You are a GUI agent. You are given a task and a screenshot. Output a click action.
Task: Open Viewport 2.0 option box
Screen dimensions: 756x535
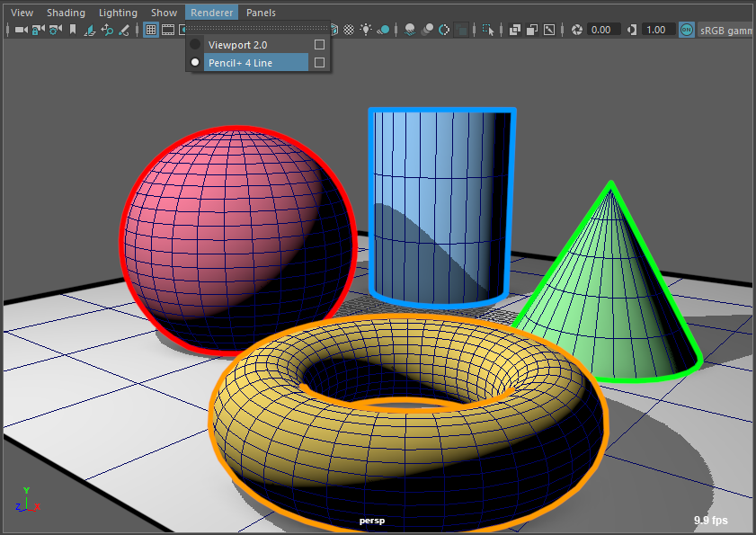[x=319, y=44]
